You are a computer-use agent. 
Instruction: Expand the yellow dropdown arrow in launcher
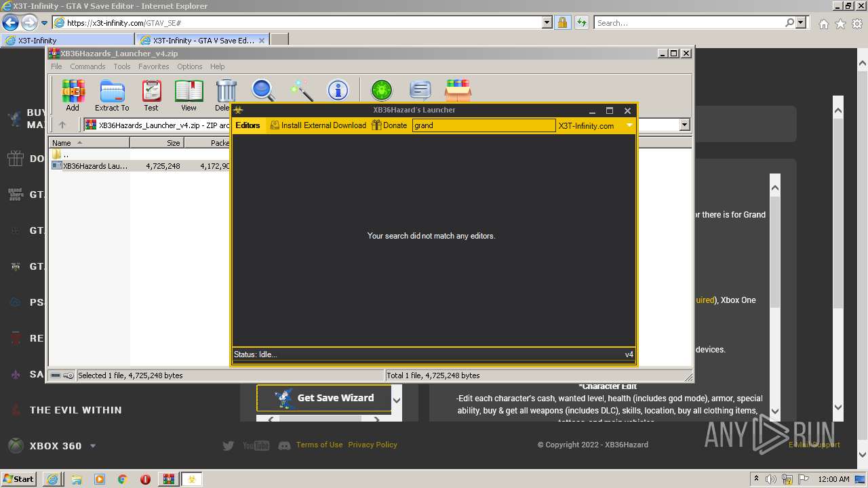629,125
